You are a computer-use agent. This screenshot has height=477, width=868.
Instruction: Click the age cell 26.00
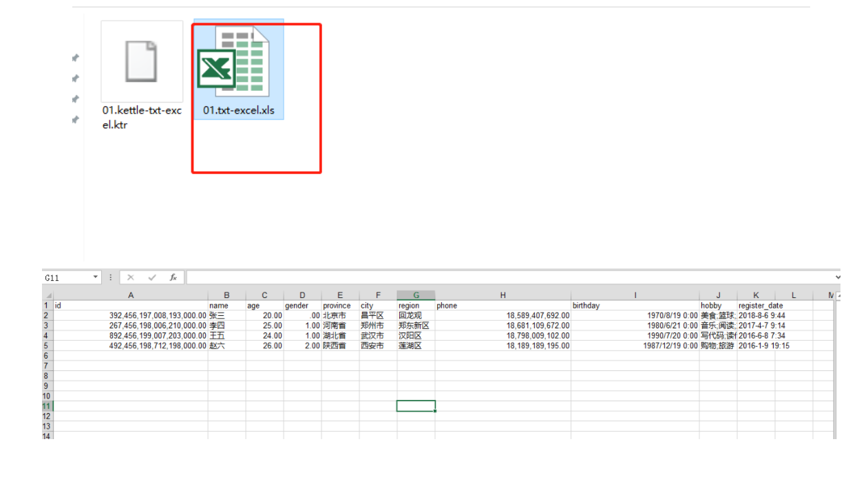(x=264, y=346)
